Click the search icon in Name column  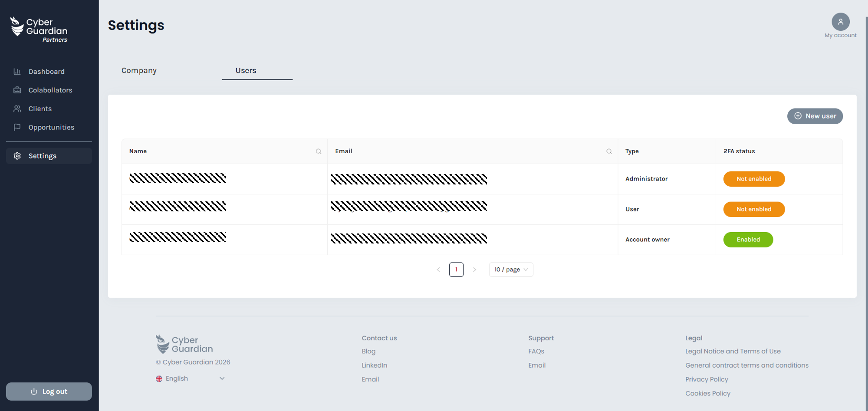coord(319,151)
